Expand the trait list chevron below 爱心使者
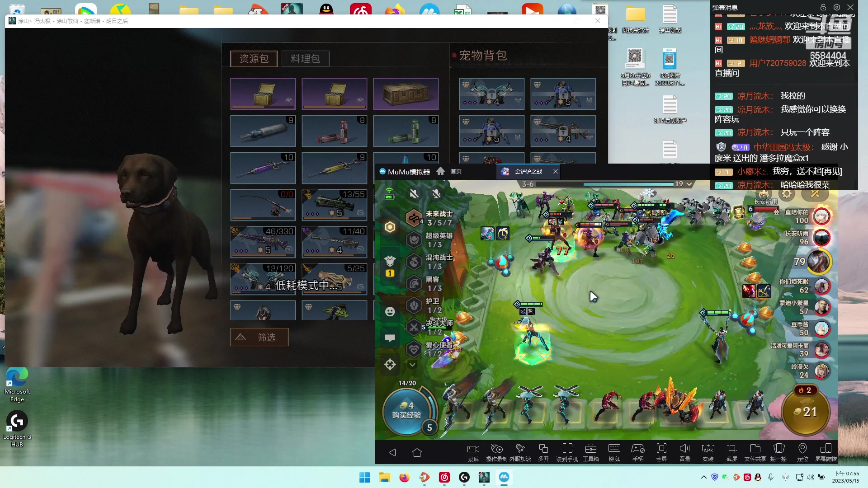 [x=412, y=364]
